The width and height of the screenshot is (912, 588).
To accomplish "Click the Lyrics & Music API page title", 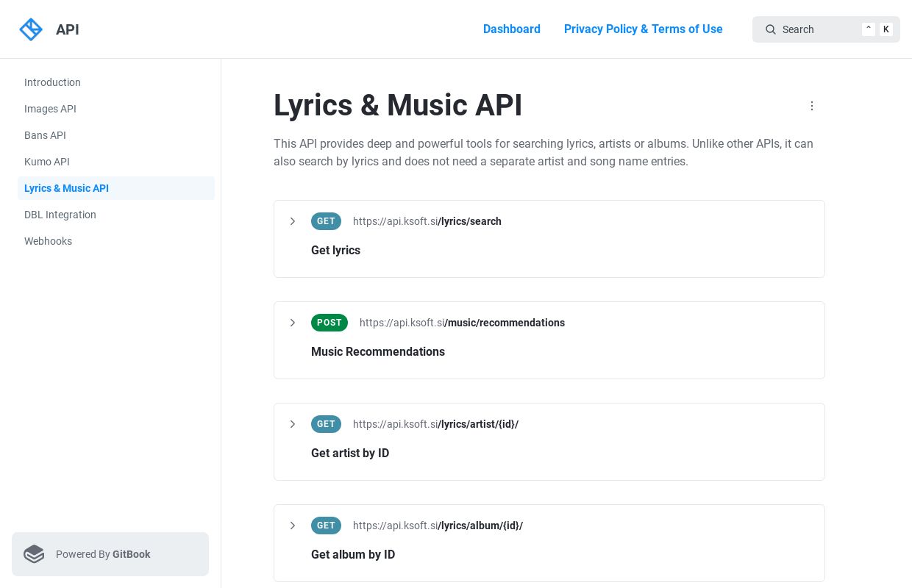I will [398, 105].
